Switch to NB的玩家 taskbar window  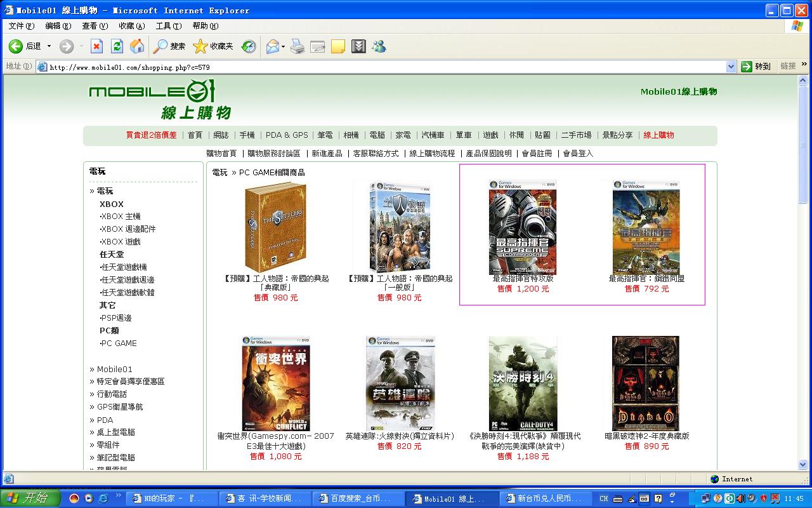coord(172,498)
